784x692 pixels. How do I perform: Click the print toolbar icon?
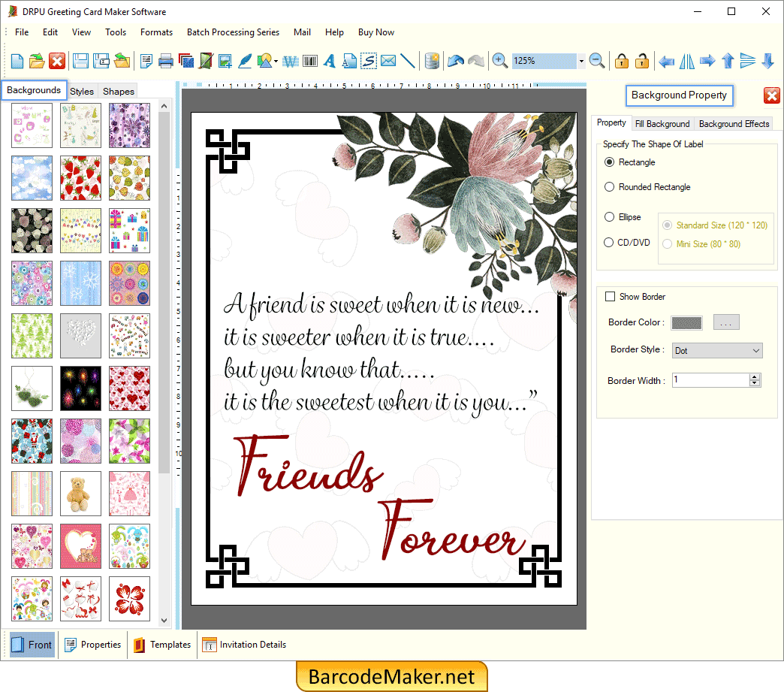(x=165, y=61)
